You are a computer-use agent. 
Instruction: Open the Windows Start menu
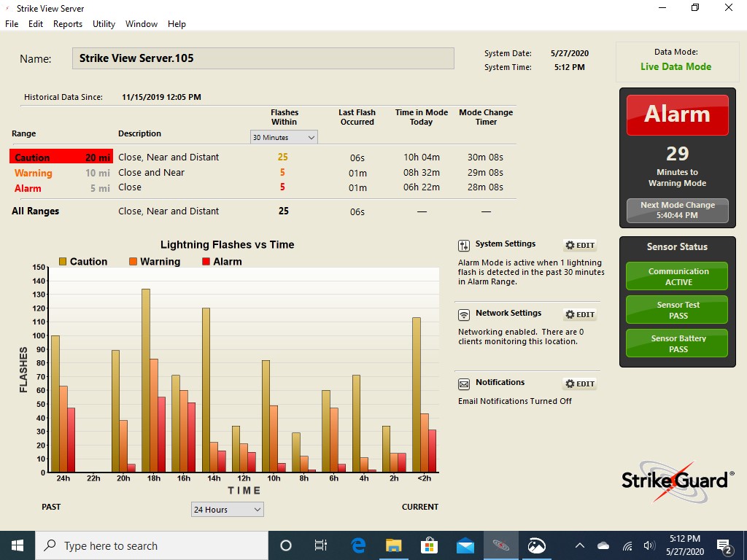[18, 545]
